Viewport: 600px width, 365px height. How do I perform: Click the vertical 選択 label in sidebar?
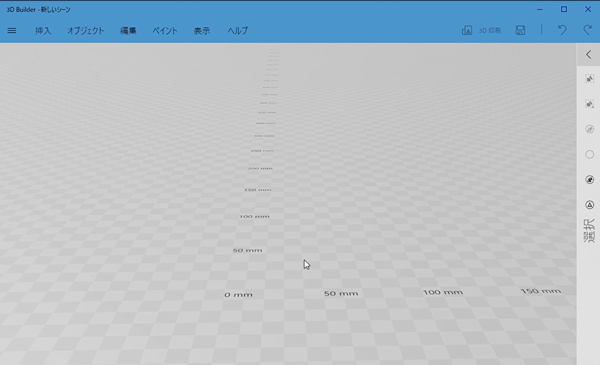pyautogui.click(x=589, y=231)
